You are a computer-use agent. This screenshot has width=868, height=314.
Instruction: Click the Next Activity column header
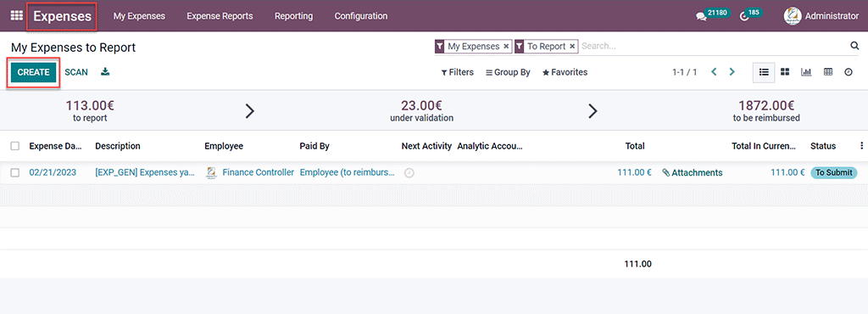pos(426,146)
